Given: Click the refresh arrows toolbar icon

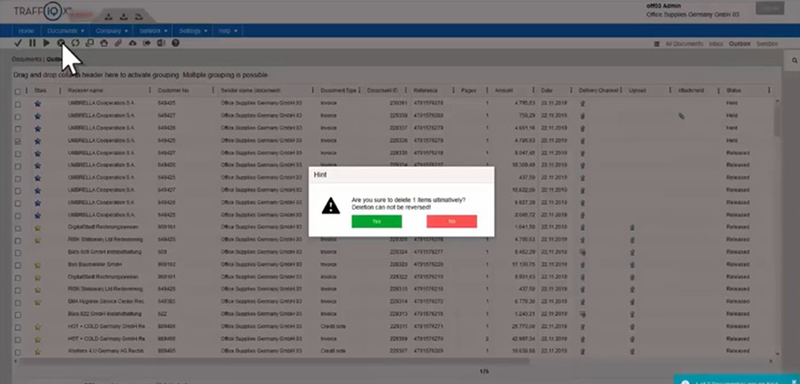Looking at the screenshot, I should click(75, 43).
